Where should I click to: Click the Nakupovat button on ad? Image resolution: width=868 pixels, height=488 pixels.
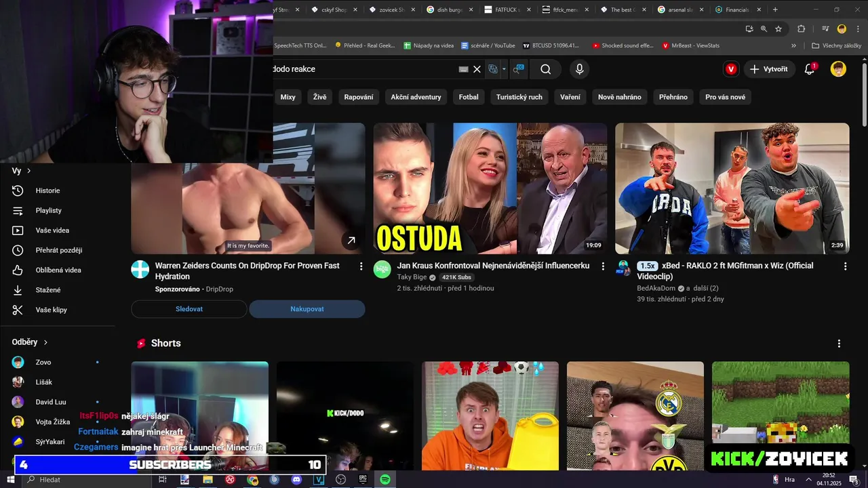(307, 309)
